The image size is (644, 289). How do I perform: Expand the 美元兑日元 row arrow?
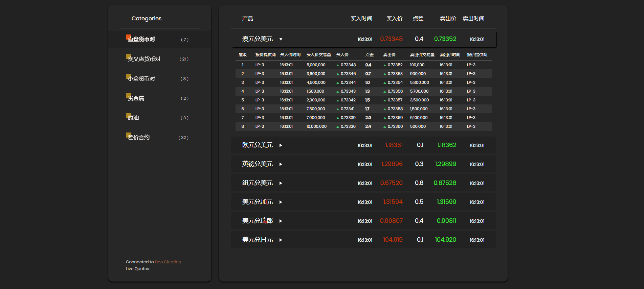(x=281, y=240)
